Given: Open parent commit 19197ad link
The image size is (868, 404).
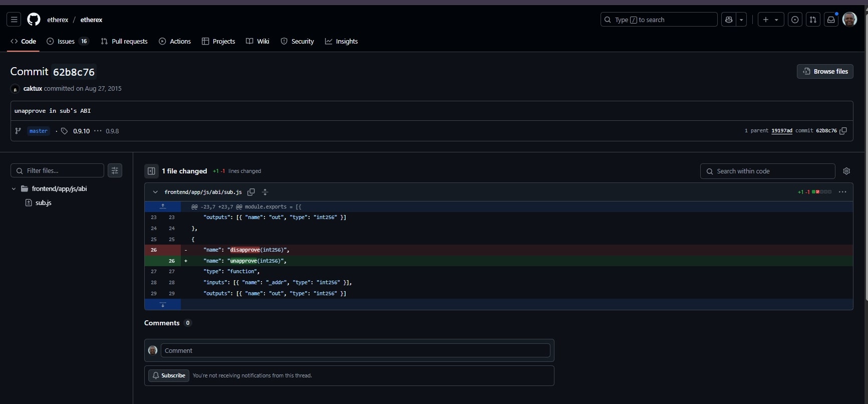Looking at the screenshot, I should click(781, 131).
